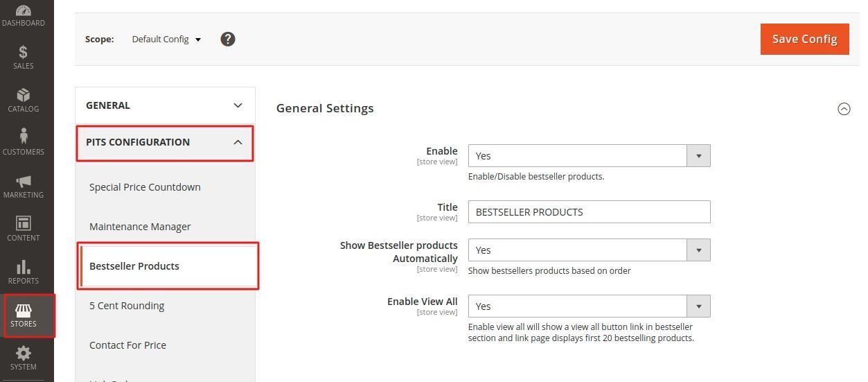Open the System gear icon
The height and width of the screenshot is (382, 868).
coord(24,358)
